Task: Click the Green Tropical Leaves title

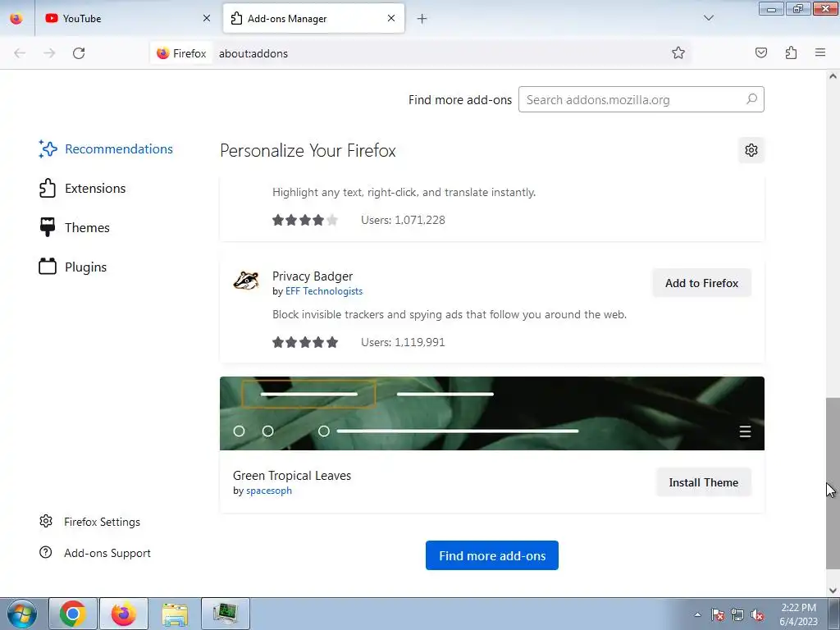Action: click(x=292, y=476)
